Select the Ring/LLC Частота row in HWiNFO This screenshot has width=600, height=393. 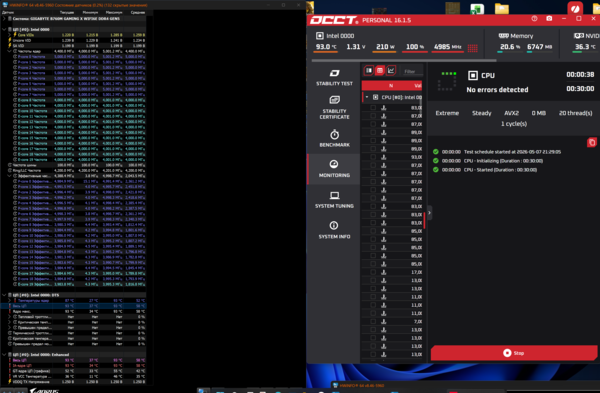[x=77, y=170]
